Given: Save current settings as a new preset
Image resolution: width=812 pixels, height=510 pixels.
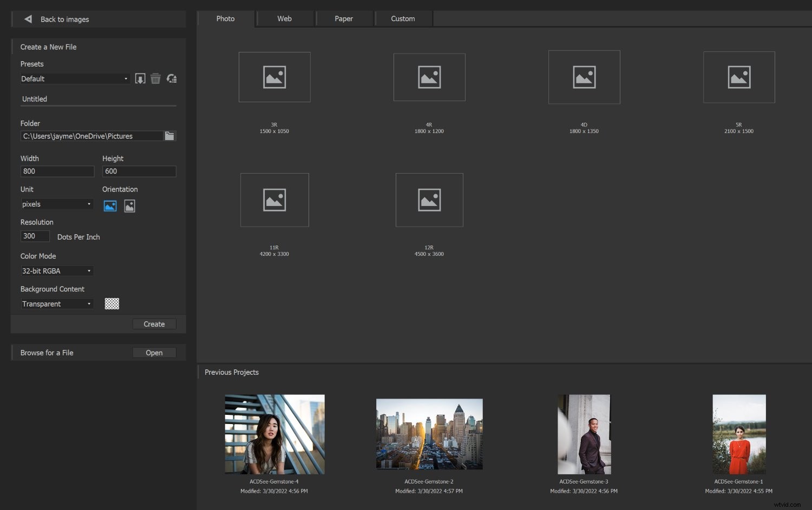Looking at the screenshot, I should 140,78.
